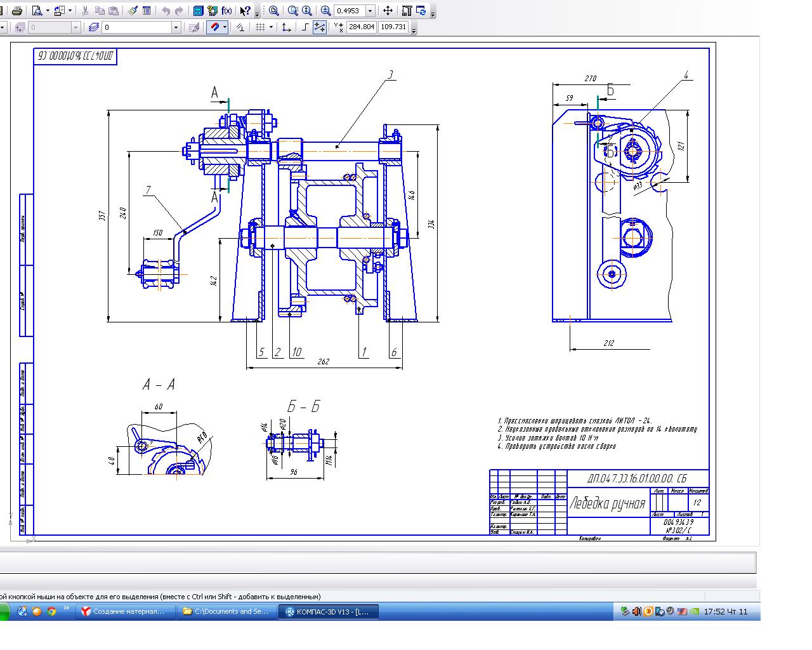Toggle the grid display button

259,27
